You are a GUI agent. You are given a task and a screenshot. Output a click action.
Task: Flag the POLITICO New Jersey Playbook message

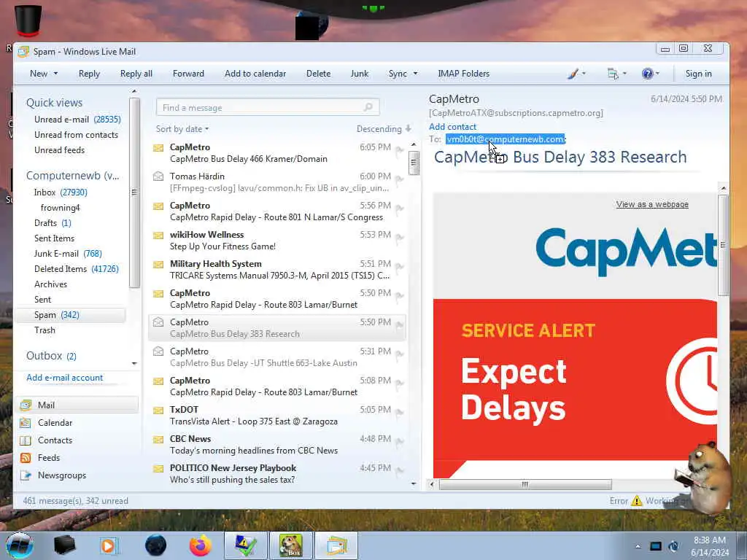pos(399,472)
